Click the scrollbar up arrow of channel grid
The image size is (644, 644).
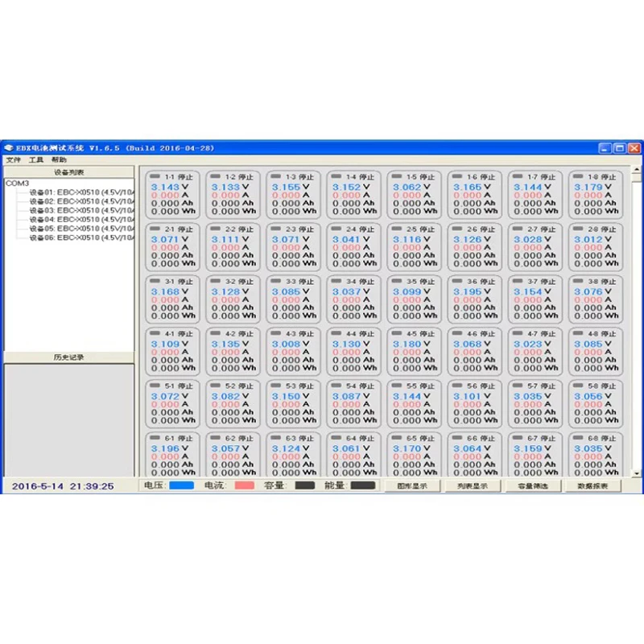pos(637,169)
